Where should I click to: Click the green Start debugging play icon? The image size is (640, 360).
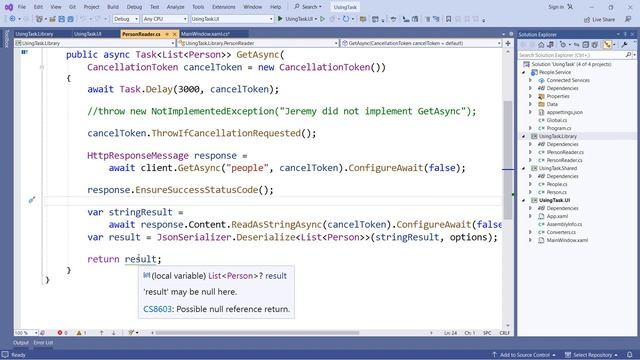tap(280, 19)
